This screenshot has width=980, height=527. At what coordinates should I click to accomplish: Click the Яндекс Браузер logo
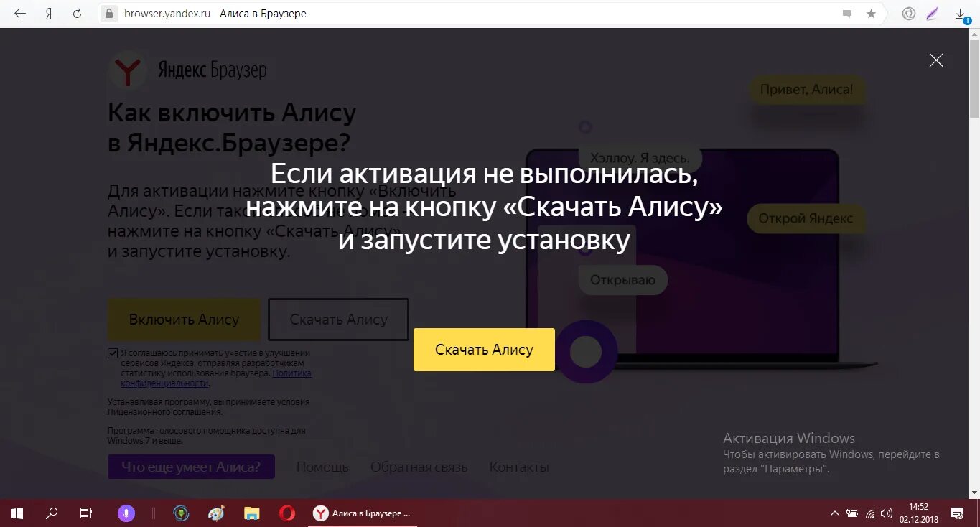click(188, 70)
